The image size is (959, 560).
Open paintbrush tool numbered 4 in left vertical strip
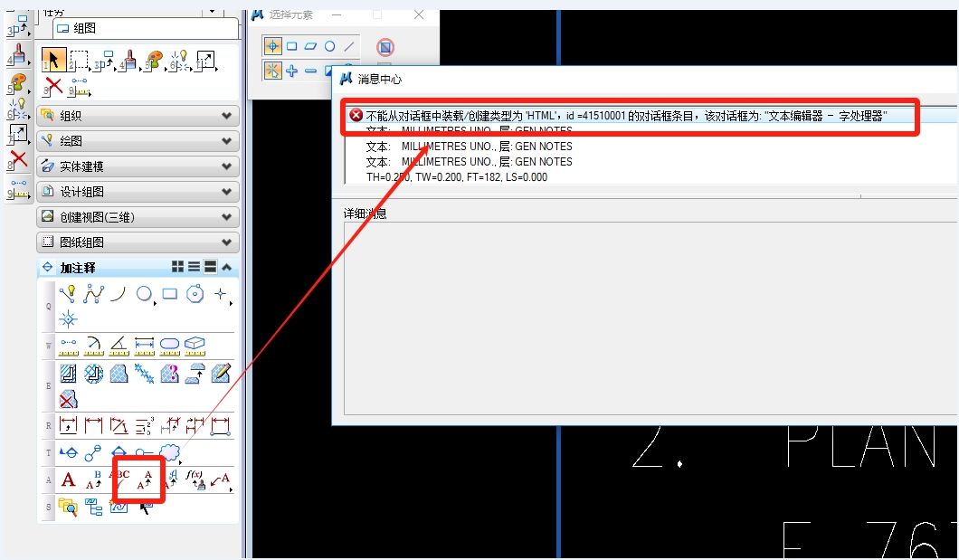pyautogui.click(x=18, y=54)
